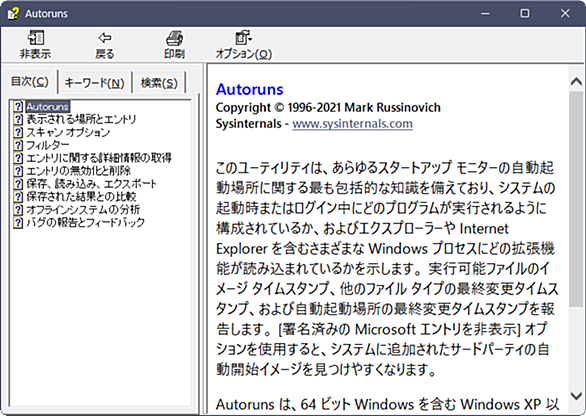Switch to the 検索(S) tab
Screen dimensions: 586x416
[159, 82]
